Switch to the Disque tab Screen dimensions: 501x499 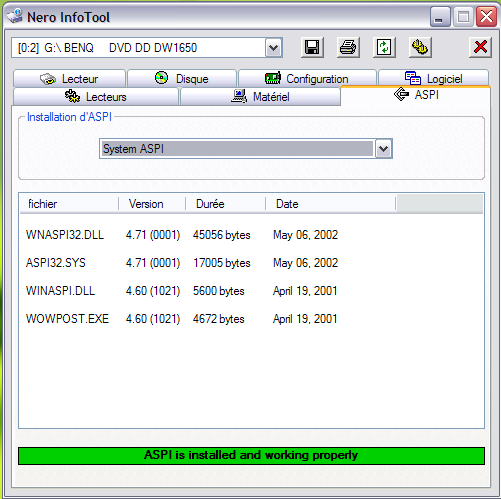click(x=182, y=79)
